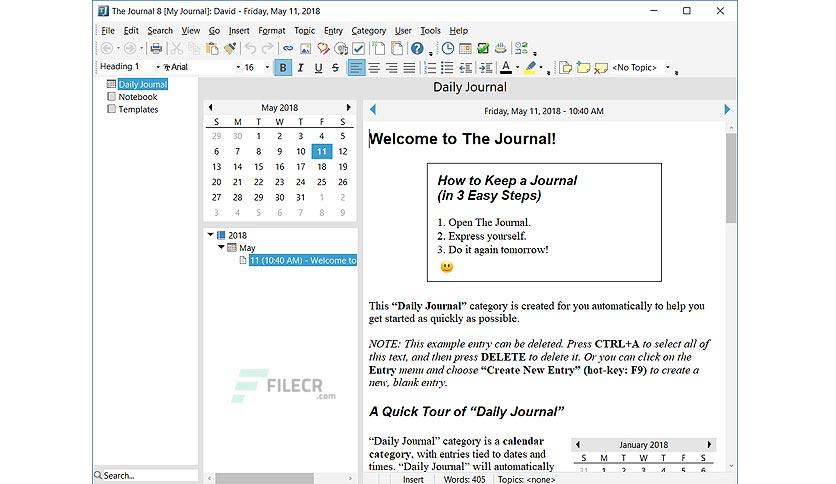Open help with the blue question mark icon
This screenshot has width=836, height=484.
[417, 49]
